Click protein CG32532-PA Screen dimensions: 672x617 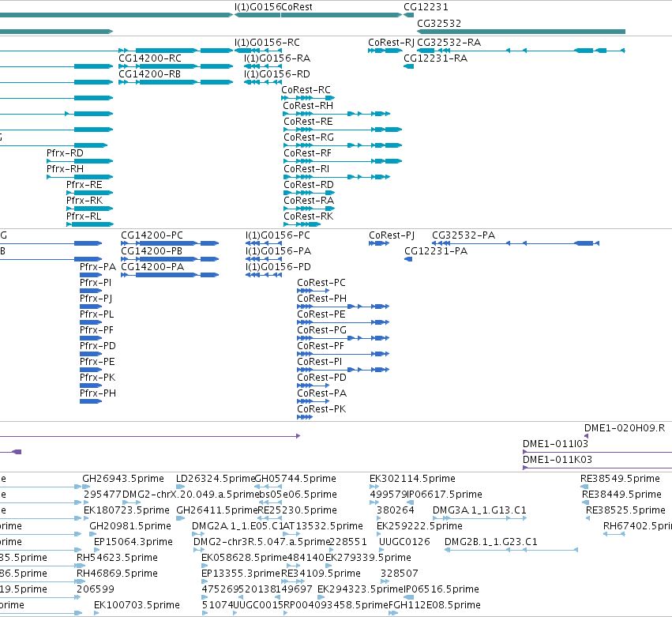516,243
